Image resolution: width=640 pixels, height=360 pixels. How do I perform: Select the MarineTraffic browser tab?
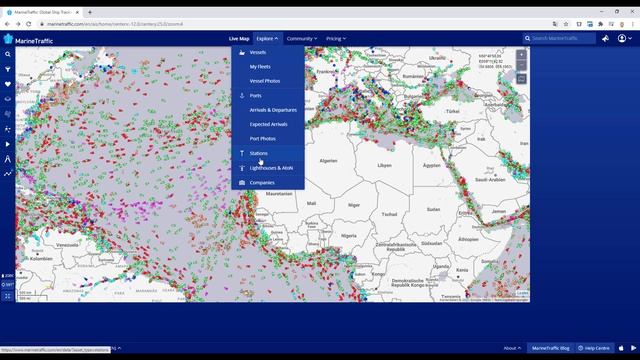tap(42, 12)
